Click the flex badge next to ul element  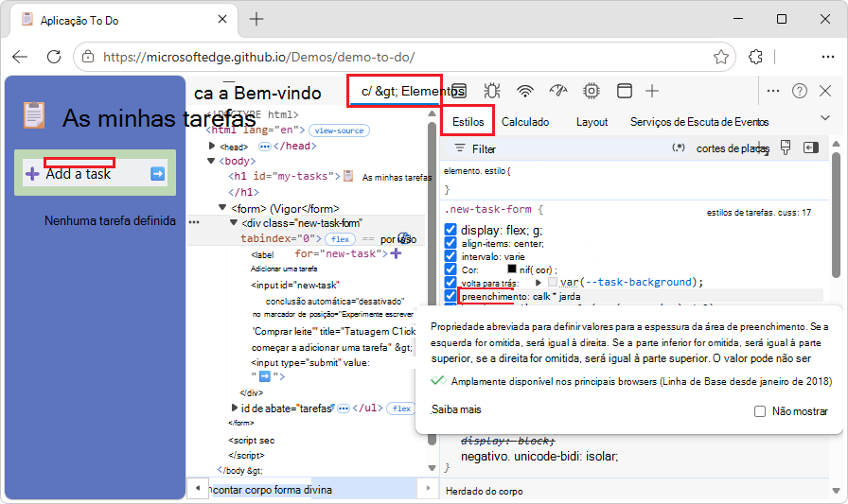pyautogui.click(x=401, y=408)
